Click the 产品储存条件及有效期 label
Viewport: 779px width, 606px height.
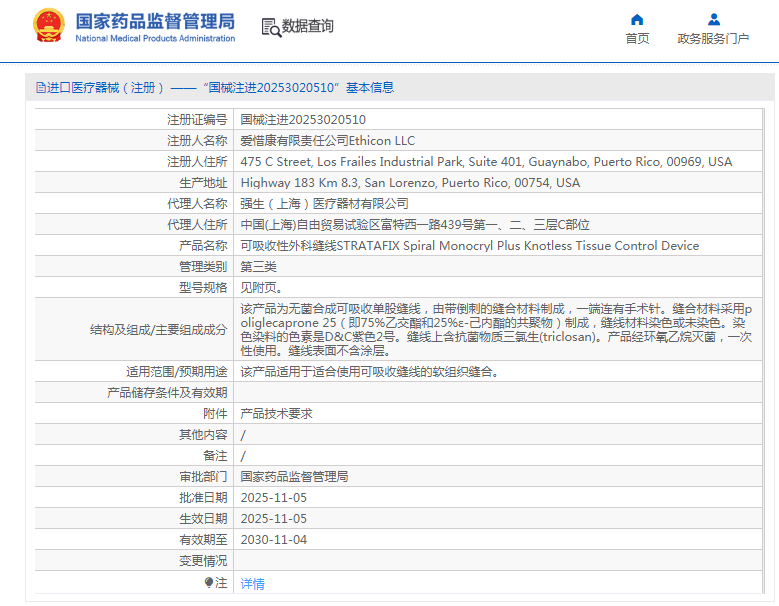coord(167,392)
